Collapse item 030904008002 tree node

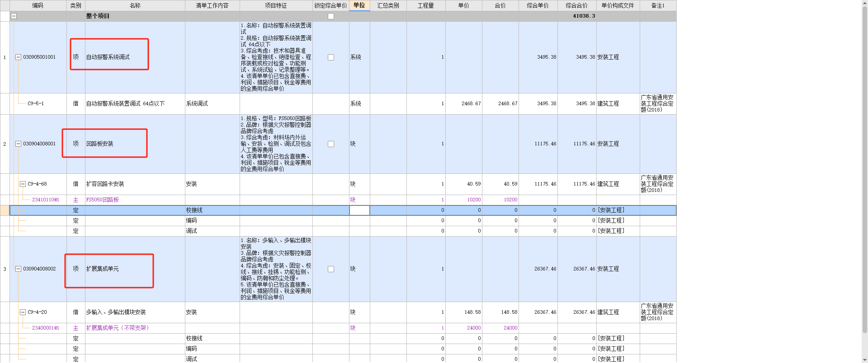coord(19,269)
